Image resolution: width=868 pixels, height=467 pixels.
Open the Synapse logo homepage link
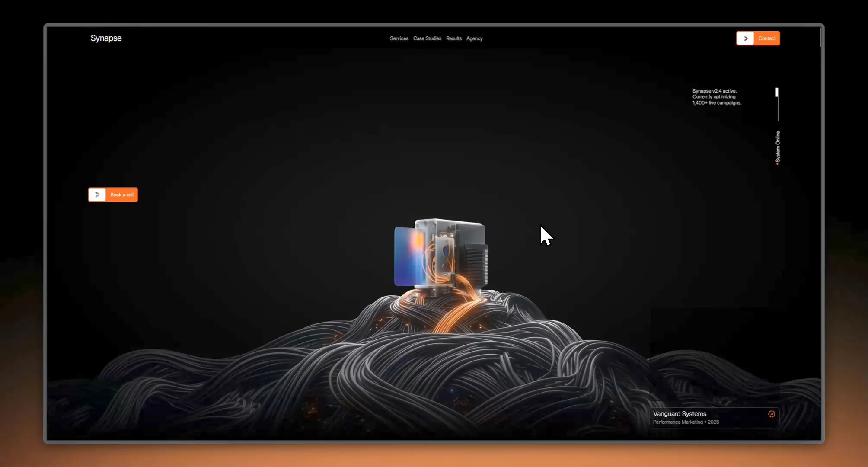click(x=106, y=38)
